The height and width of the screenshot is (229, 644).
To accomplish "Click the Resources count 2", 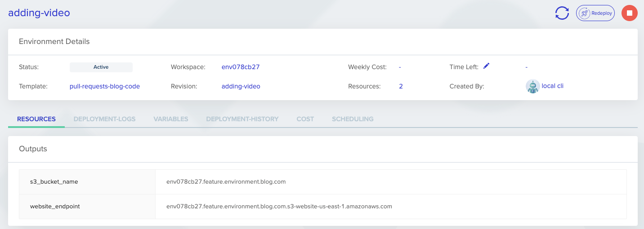I will click(x=401, y=86).
